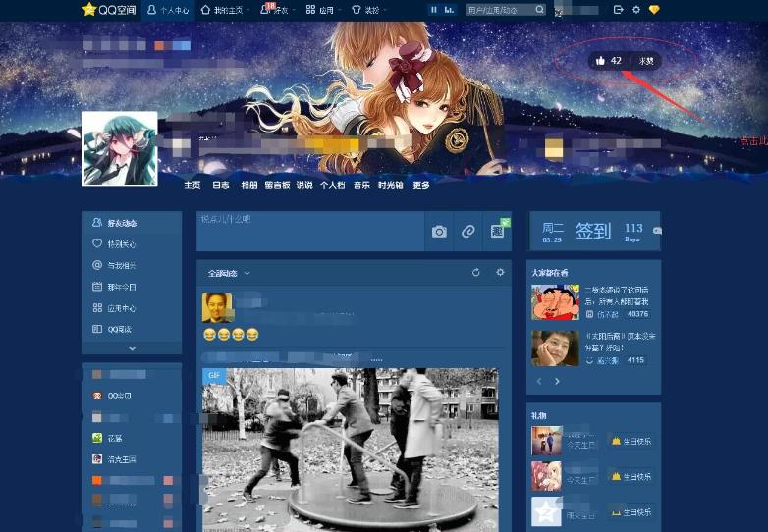Click the 签到 check-in button
Viewport: 768px width, 532px height.
point(593,231)
